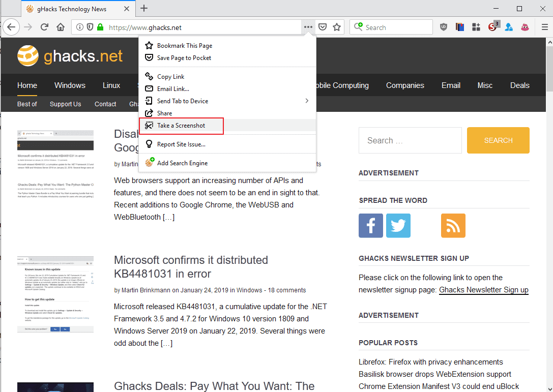Choose Report Site Issue...
Viewport: 553px width, 392px height.
pos(227,144)
